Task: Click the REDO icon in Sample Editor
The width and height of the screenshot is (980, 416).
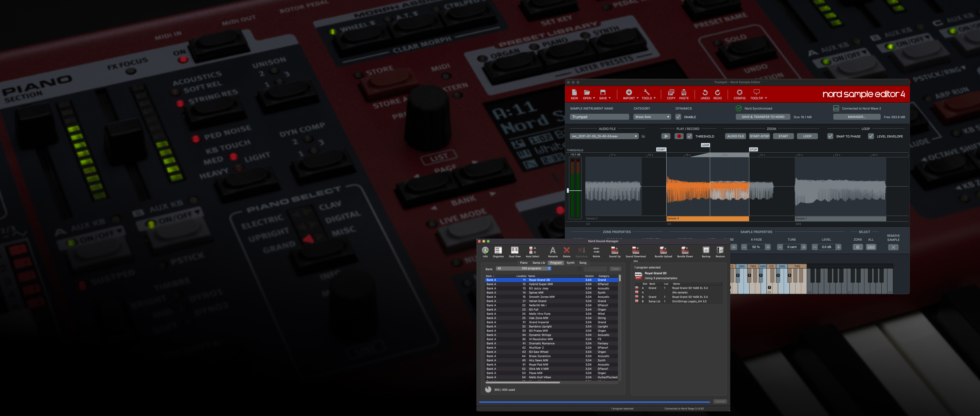Action: 718,94
